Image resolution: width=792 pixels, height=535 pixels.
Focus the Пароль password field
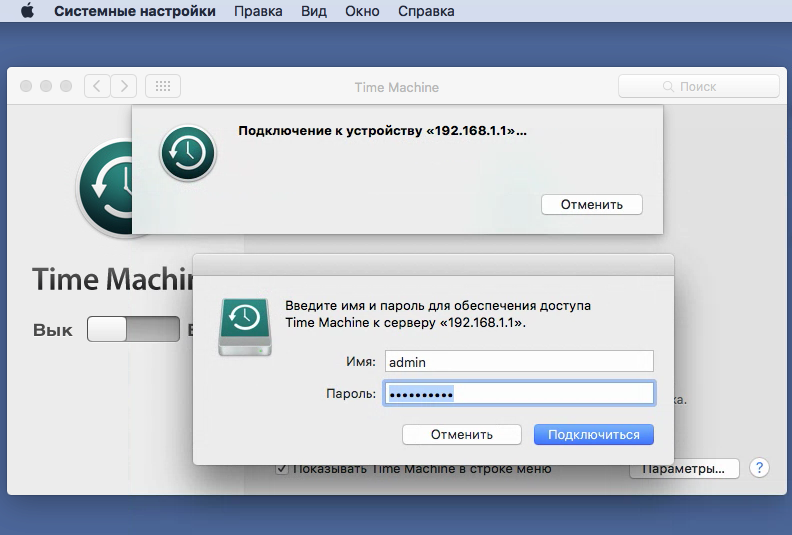(518, 394)
